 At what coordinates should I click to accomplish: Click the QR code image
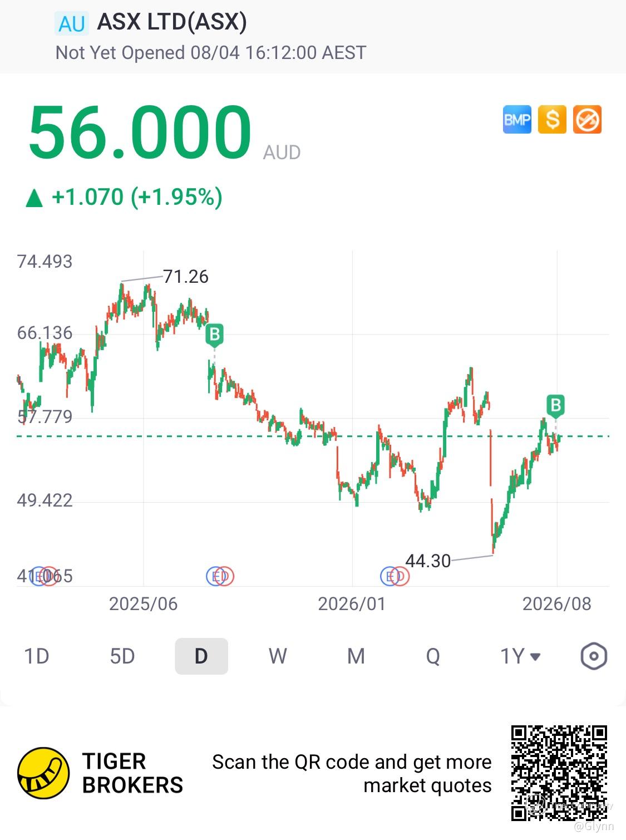[x=559, y=773]
